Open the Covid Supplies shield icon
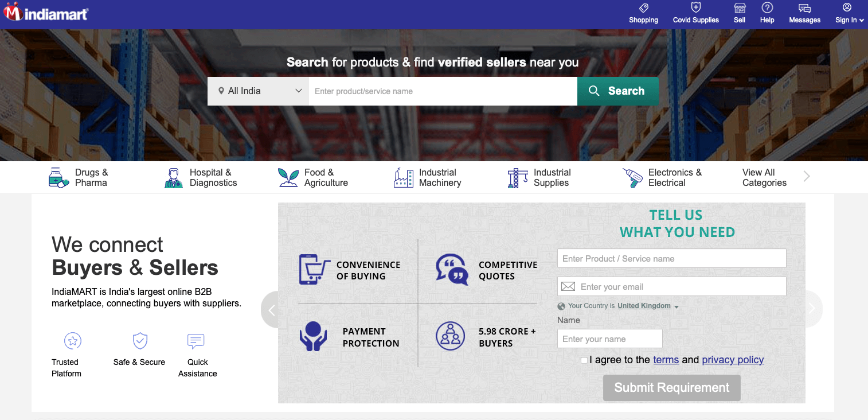Screen dimensions: 868x420 pyautogui.click(x=696, y=8)
